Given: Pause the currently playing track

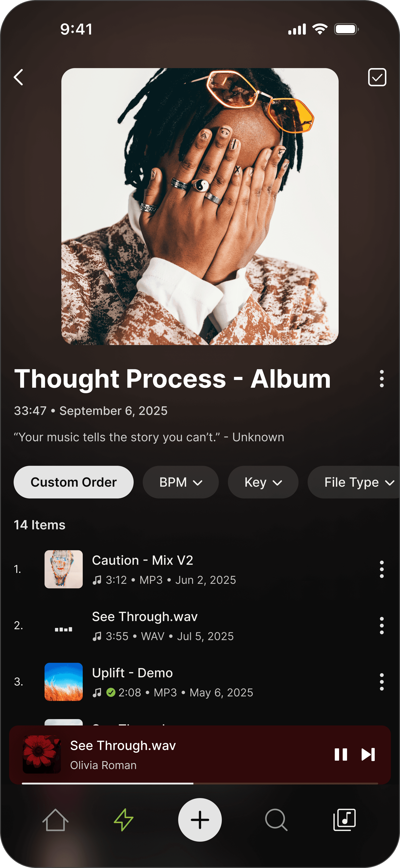Looking at the screenshot, I should tap(341, 755).
